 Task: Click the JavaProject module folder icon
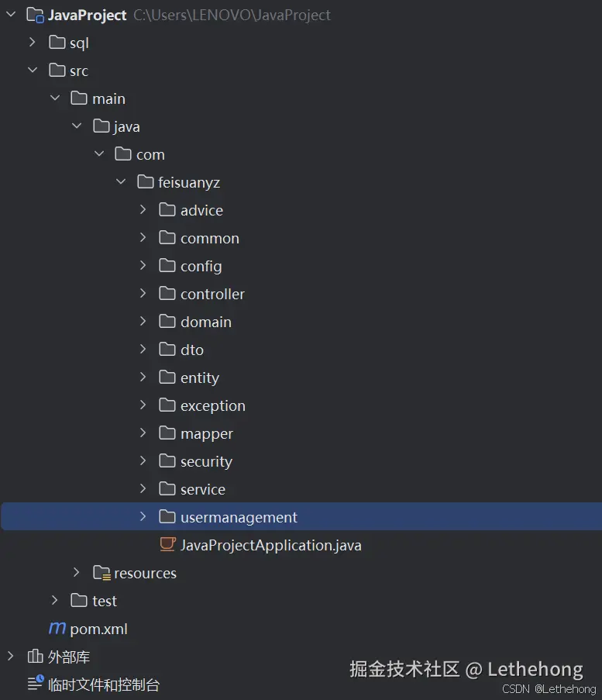[x=35, y=15]
